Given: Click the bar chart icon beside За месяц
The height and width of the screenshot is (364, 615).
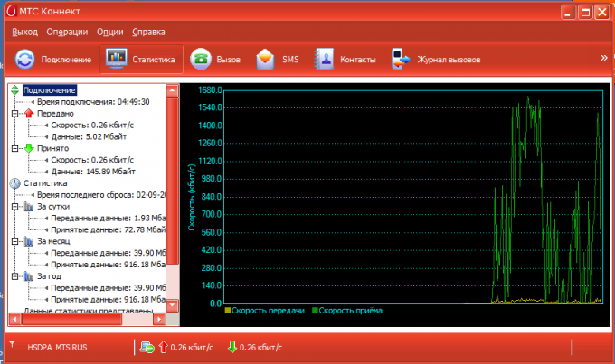Looking at the screenshot, I should tap(28, 241).
